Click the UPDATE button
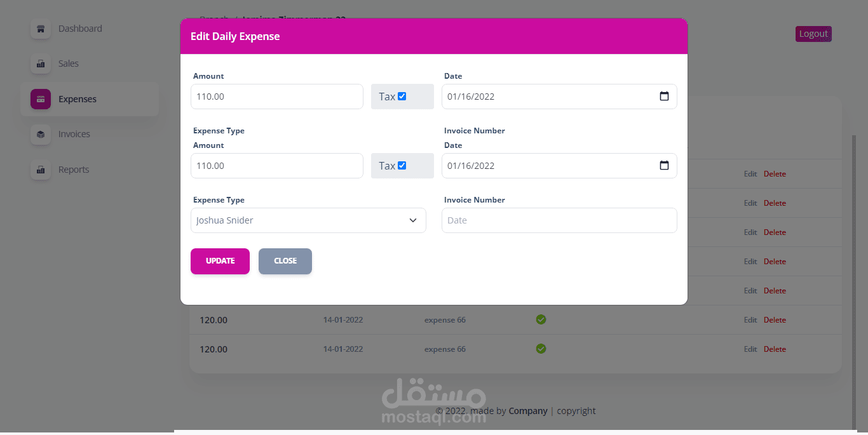The width and height of the screenshot is (868, 435). click(x=220, y=261)
